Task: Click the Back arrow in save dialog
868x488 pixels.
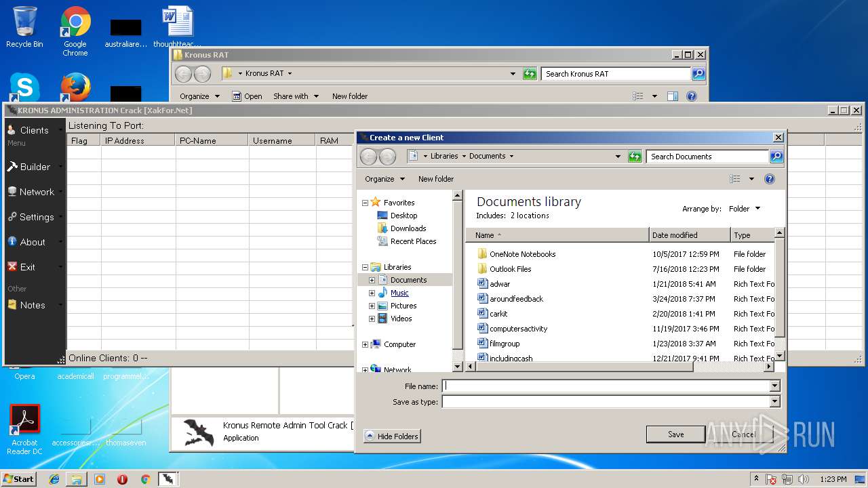Action: pos(368,157)
